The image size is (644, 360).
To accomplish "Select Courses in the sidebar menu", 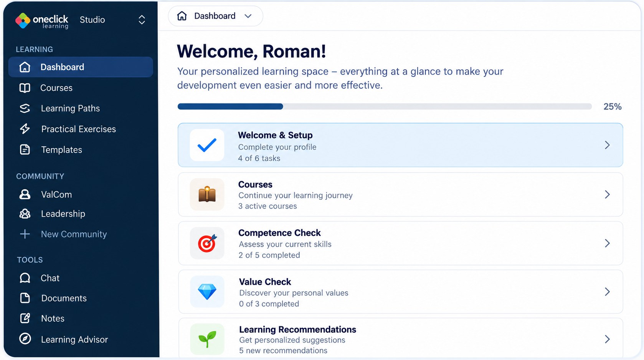I will (81, 88).
